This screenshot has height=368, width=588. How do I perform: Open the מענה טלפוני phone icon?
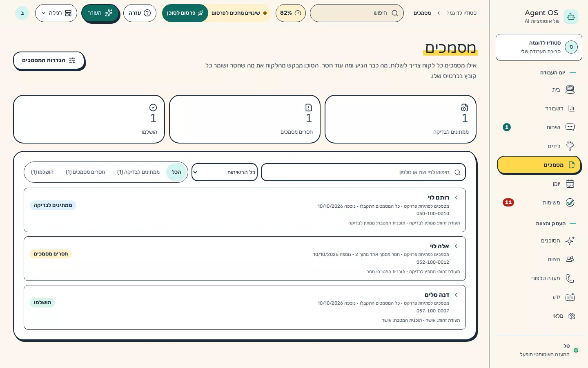point(570,278)
